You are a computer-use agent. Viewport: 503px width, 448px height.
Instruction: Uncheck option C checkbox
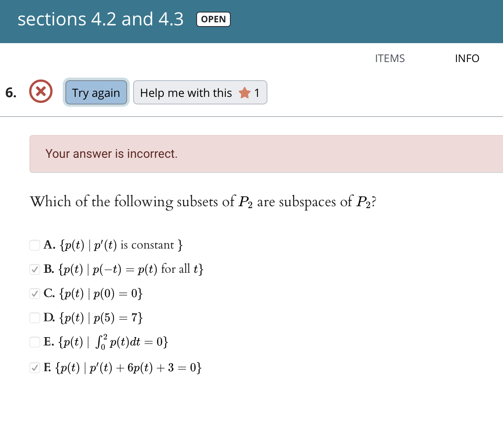(35, 294)
